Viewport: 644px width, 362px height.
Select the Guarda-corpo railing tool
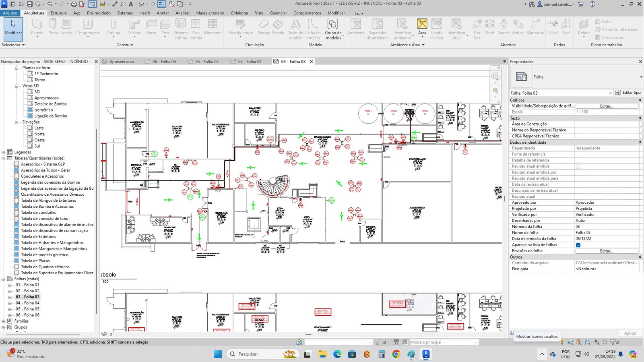pyautogui.click(x=240, y=27)
